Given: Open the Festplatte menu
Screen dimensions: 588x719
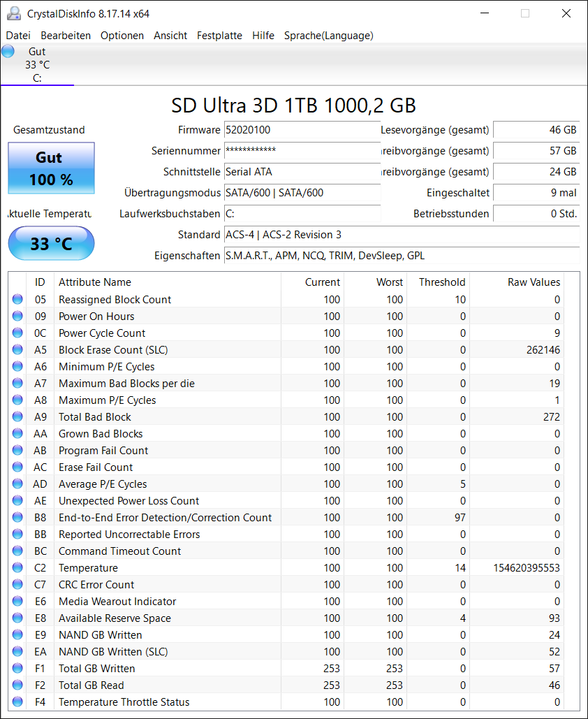Looking at the screenshot, I should (219, 36).
